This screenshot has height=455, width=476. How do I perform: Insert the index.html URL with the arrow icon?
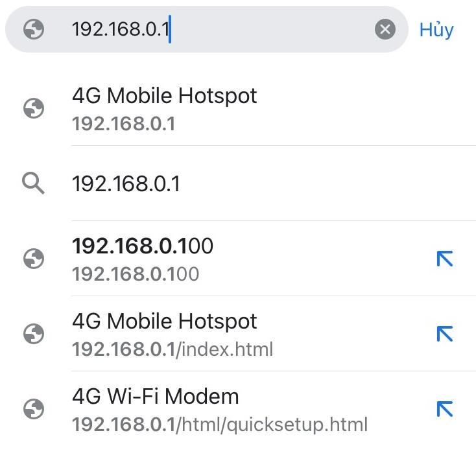(x=445, y=334)
